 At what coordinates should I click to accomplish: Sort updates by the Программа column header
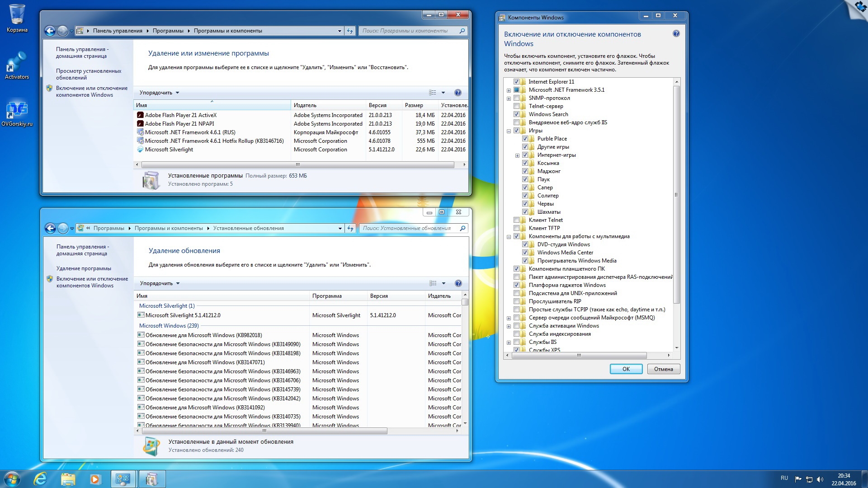[339, 296]
